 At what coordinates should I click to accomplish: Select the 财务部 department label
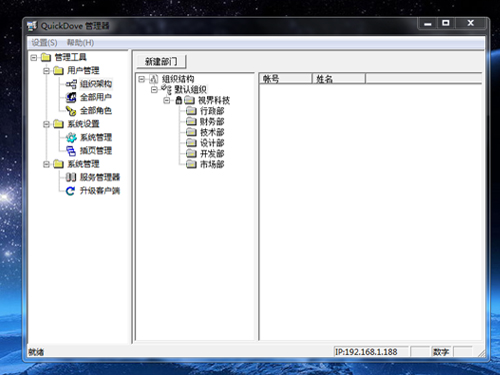[212, 122]
